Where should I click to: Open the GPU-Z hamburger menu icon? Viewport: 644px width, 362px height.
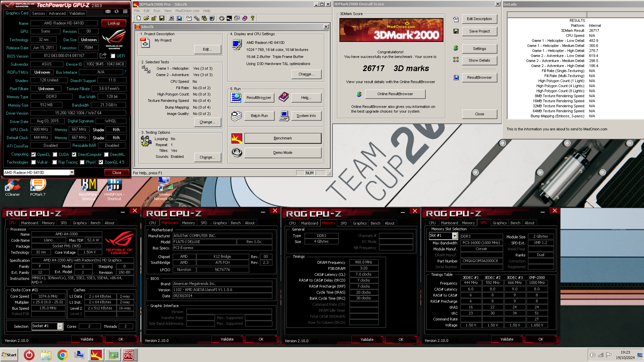point(125,11)
